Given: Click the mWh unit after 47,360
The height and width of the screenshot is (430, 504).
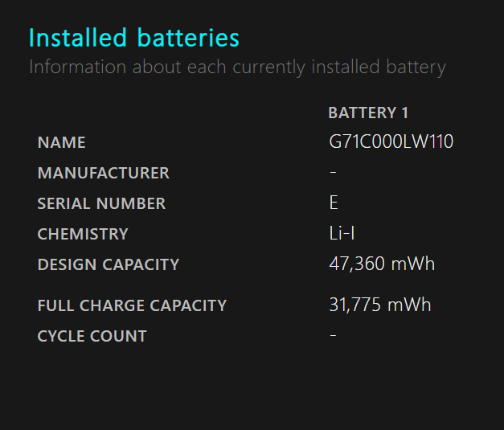Looking at the screenshot, I should pos(413,264).
